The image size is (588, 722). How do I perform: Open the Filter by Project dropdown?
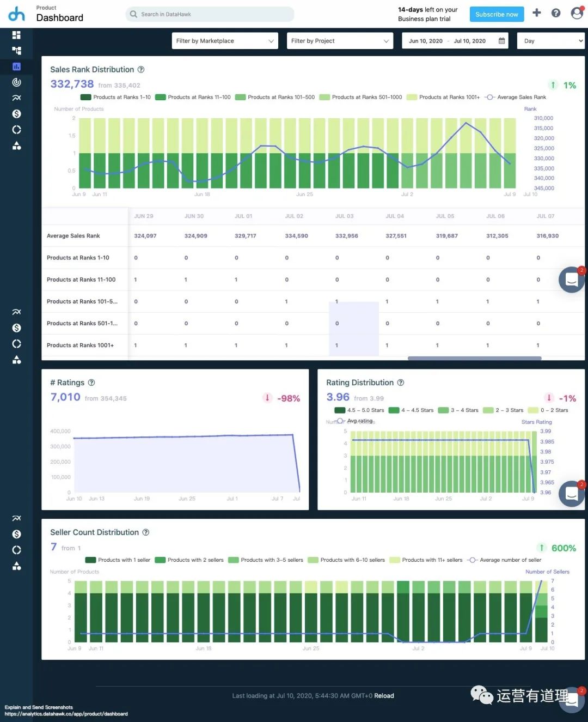coord(340,41)
